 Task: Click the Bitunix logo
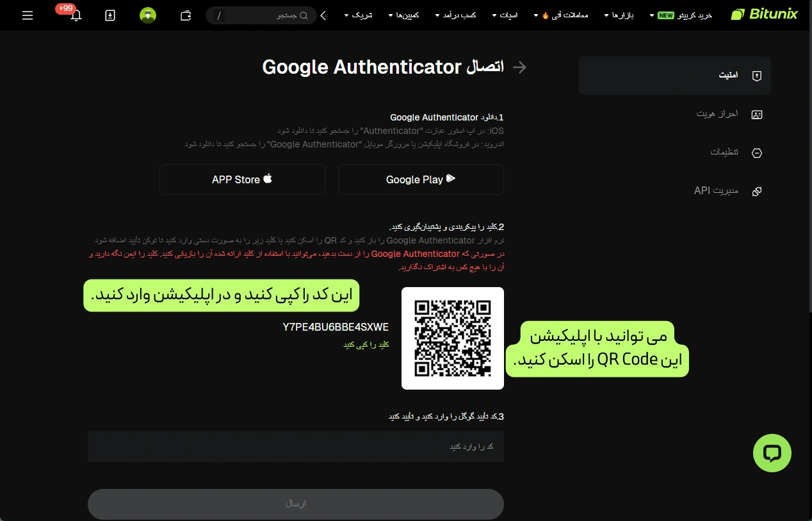[x=764, y=14]
